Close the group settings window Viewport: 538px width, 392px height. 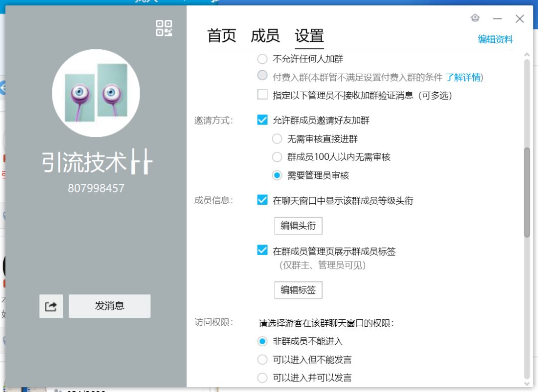520,18
